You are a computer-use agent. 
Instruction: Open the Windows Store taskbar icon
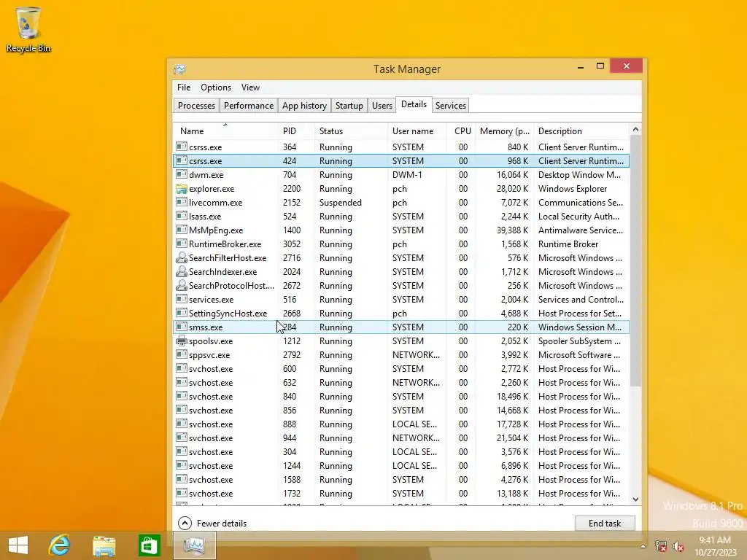pyautogui.click(x=149, y=545)
